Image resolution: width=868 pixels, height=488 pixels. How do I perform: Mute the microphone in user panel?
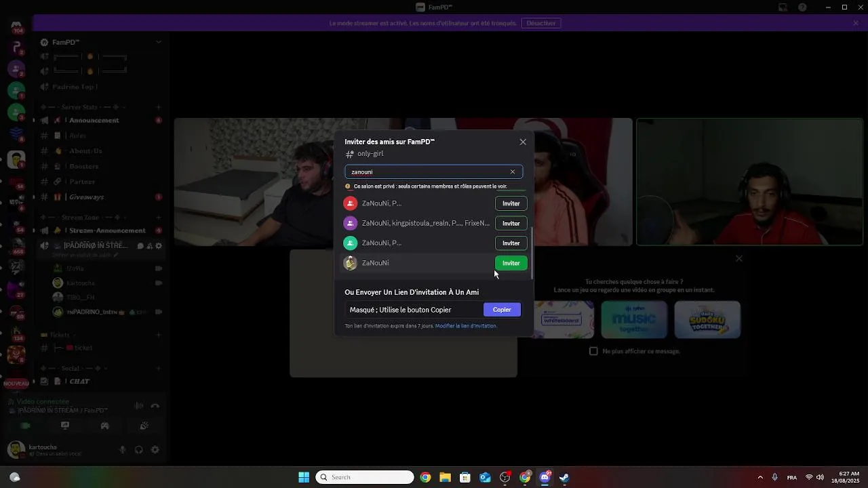pos(123,449)
